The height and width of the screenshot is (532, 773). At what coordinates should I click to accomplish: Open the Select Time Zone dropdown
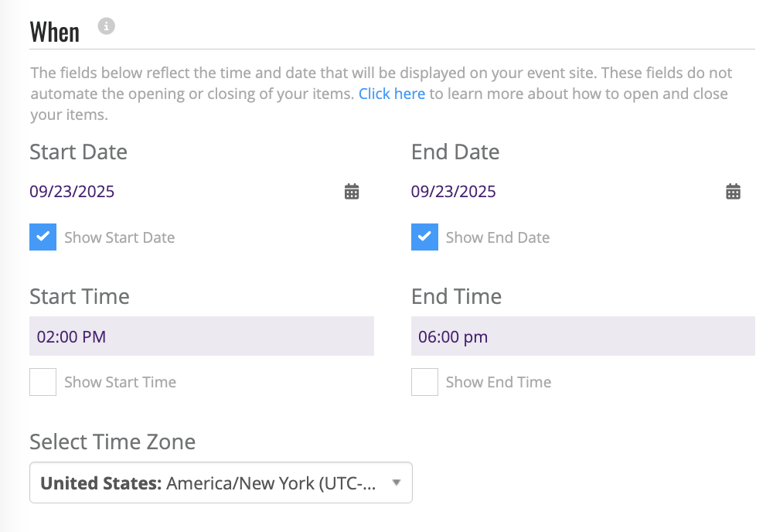click(x=221, y=483)
